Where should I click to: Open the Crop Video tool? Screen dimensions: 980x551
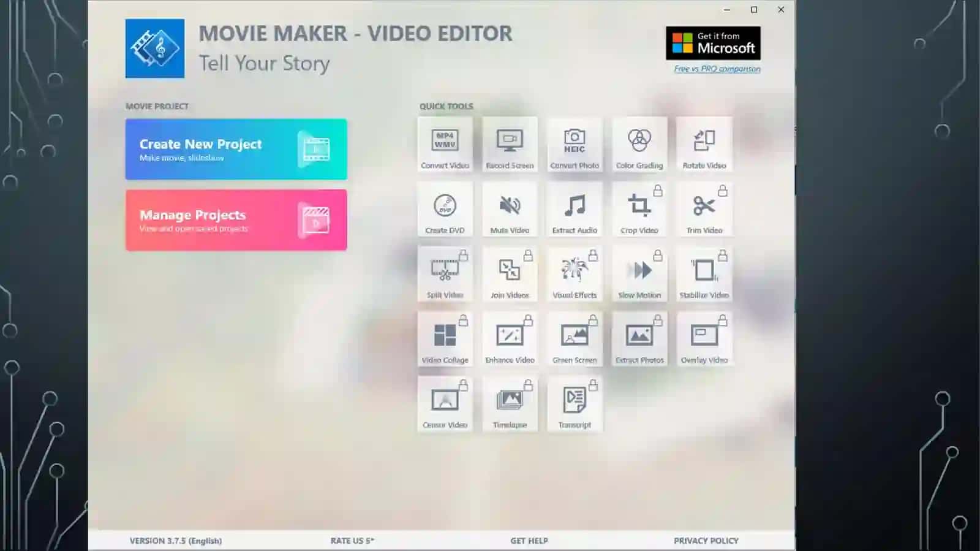639,210
